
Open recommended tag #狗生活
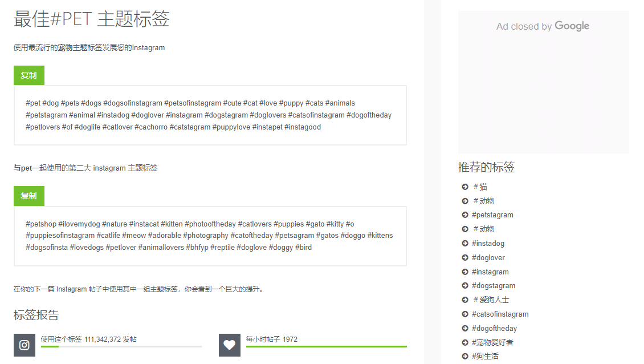[x=485, y=356]
